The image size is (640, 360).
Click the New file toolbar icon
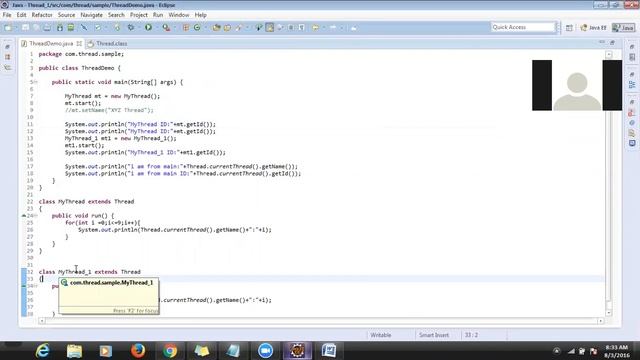click(x=8, y=28)
